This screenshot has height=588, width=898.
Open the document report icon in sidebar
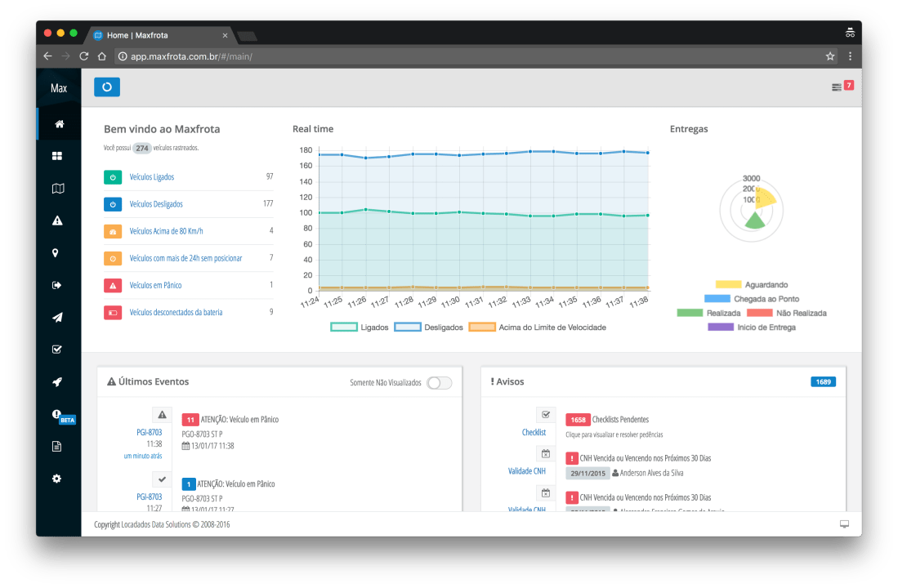(x=56, y=446)
